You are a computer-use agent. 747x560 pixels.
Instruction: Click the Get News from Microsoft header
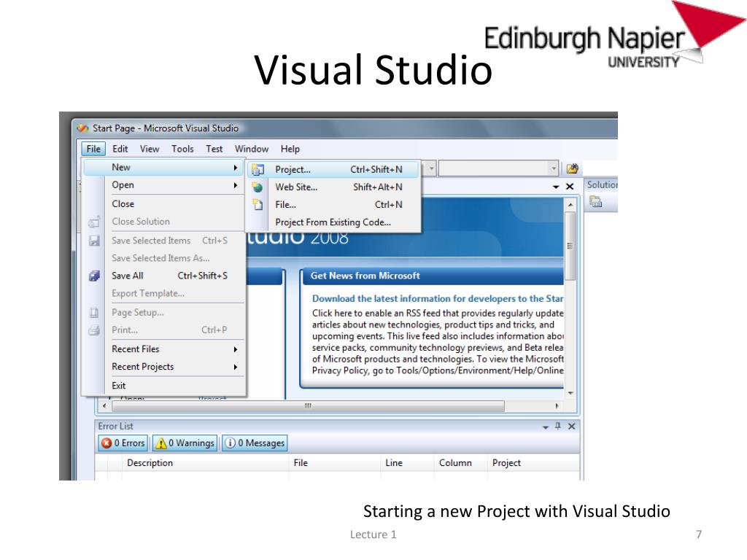(x=365, y=276)
